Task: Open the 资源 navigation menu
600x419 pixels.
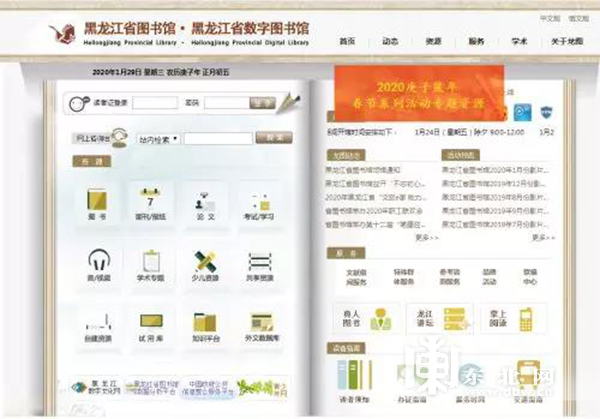Action: (x=434, y=41)
